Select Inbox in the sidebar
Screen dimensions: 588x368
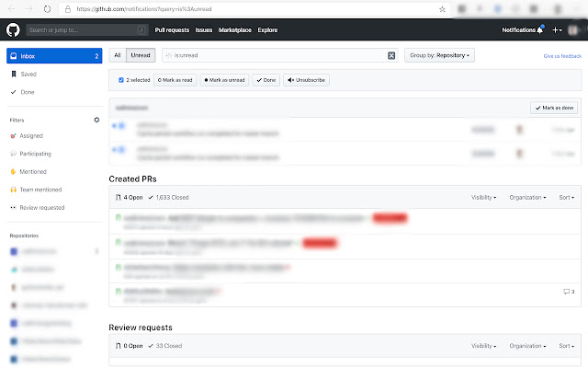(54, 56)
